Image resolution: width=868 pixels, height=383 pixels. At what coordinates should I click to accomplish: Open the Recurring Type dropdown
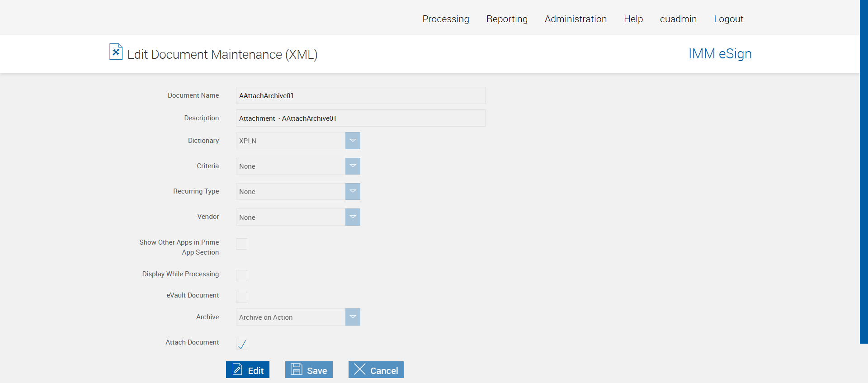point(353,191)
